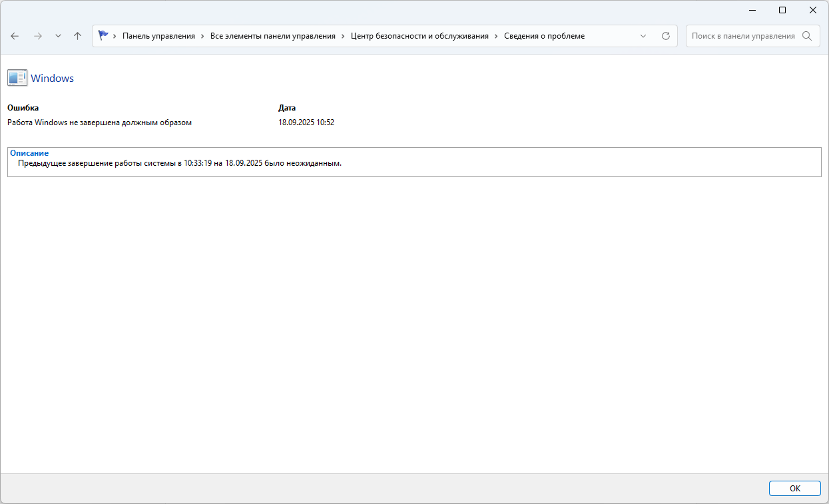
Task: Click the Windows report icon
Action: tap(17, 78)
